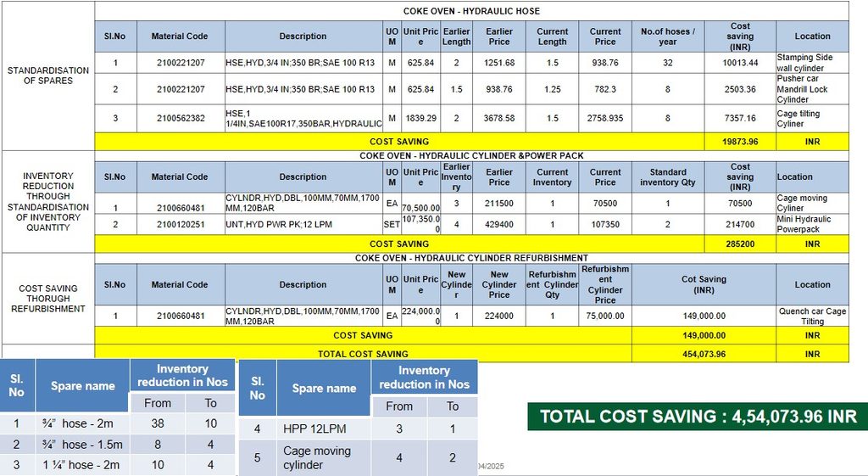Click the yellow 'TOTAL COST SAVING' row label
The height and width of the screenshot is (476, 868).
363,354
